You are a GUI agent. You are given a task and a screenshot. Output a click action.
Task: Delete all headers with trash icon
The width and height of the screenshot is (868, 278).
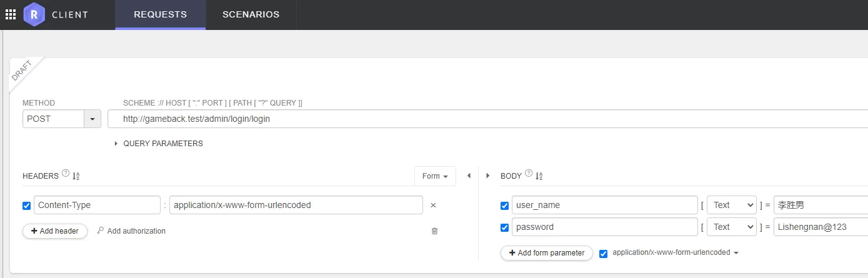point(434,231)
